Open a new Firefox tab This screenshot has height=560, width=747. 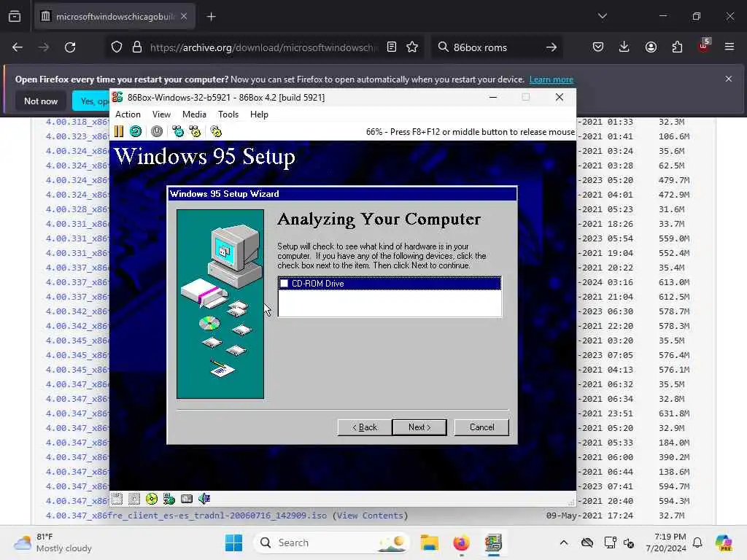[x=211, y=17]
